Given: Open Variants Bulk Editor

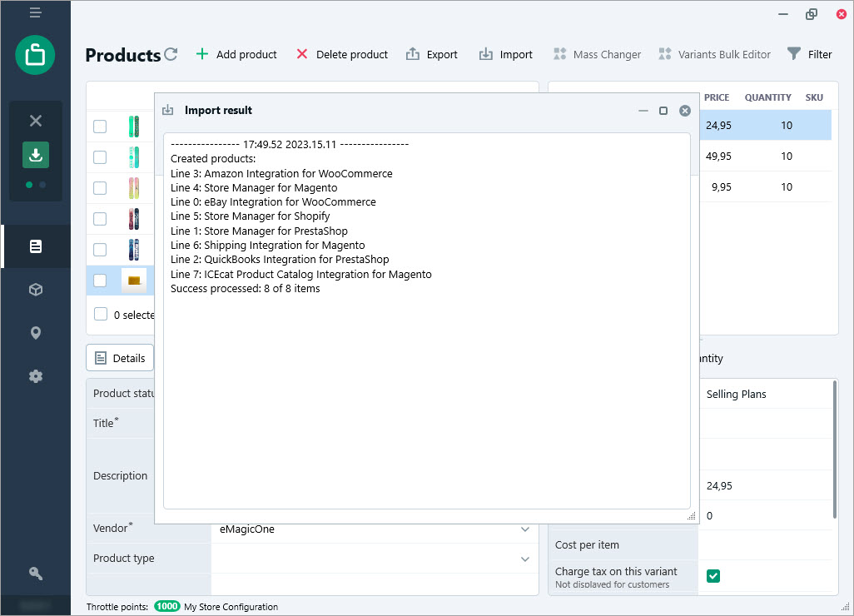Looking at the screenshot, I should 714,54.
